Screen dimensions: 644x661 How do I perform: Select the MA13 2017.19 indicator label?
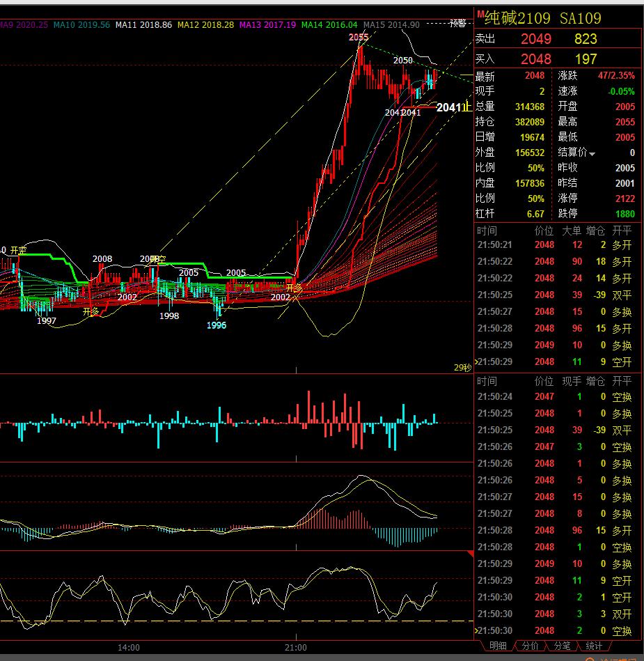click(267, 25)
